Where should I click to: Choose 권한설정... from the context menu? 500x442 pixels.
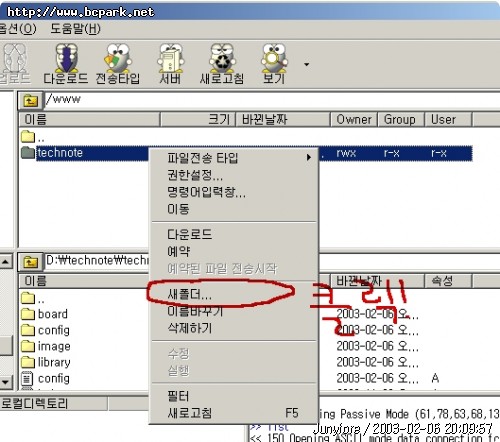233,174
